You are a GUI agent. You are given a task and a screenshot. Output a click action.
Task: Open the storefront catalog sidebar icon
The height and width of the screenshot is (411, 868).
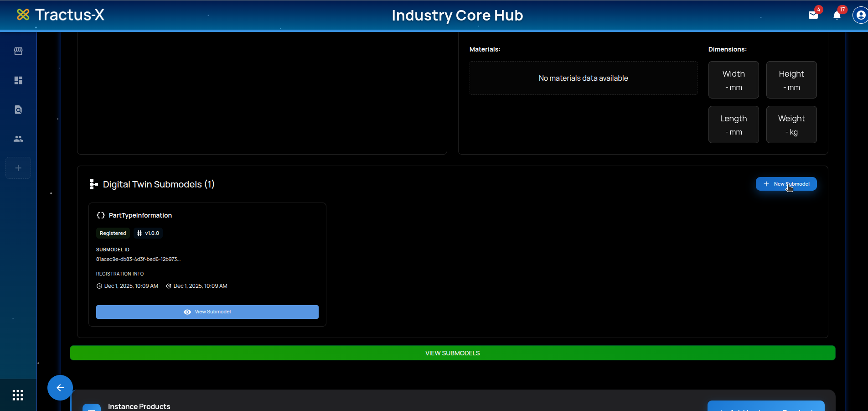pyautogui.click(x=18, y=51)
